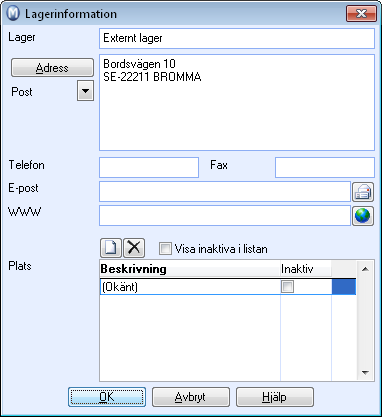Screen dimensions: 382x417
Task: Click the send e-mail icon beside E-post
Action: pos(363,192)
